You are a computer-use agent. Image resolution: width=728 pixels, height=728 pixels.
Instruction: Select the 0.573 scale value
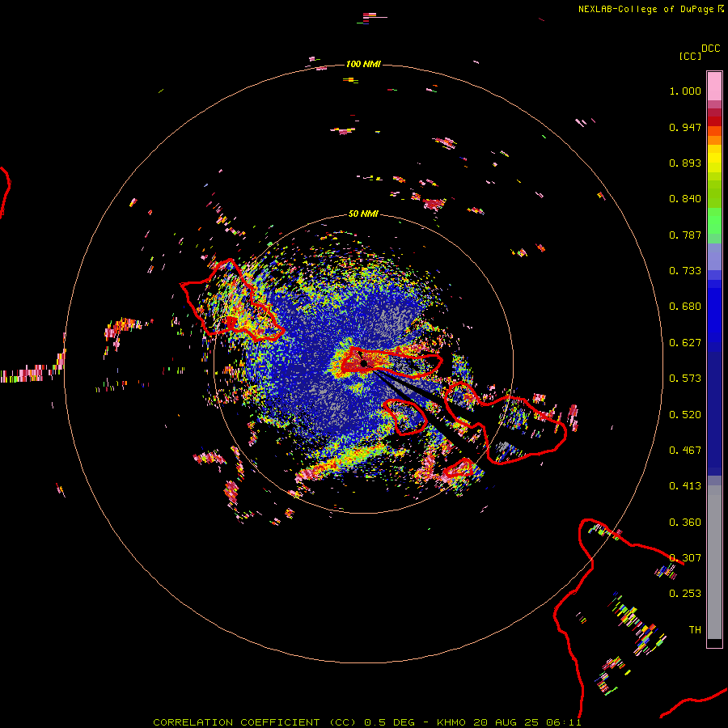tap(685, 379)
